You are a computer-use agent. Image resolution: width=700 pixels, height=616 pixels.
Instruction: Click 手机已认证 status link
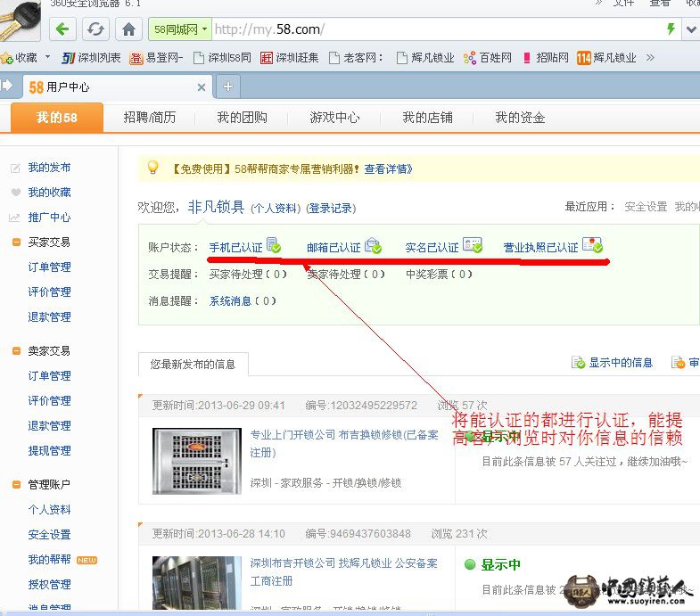click(x=235, y=247)
